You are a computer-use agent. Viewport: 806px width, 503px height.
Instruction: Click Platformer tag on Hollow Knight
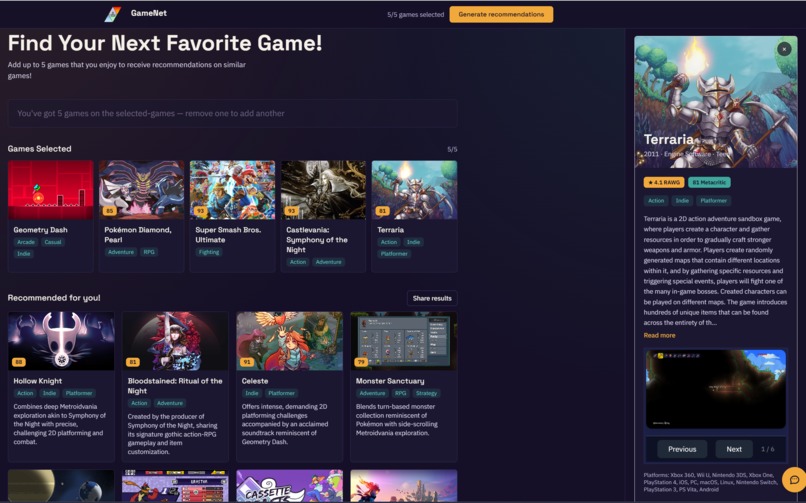pyautogui.click(x=79, y=393)
